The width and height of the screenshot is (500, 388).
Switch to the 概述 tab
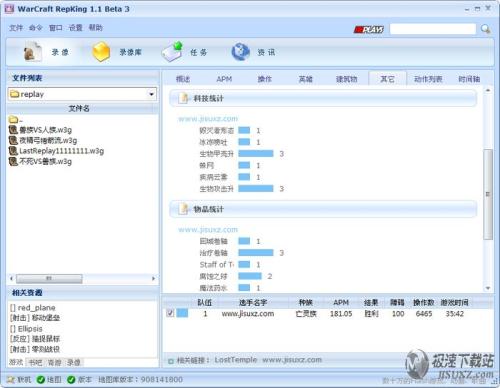pyautogui.click(x=183, y=79)
